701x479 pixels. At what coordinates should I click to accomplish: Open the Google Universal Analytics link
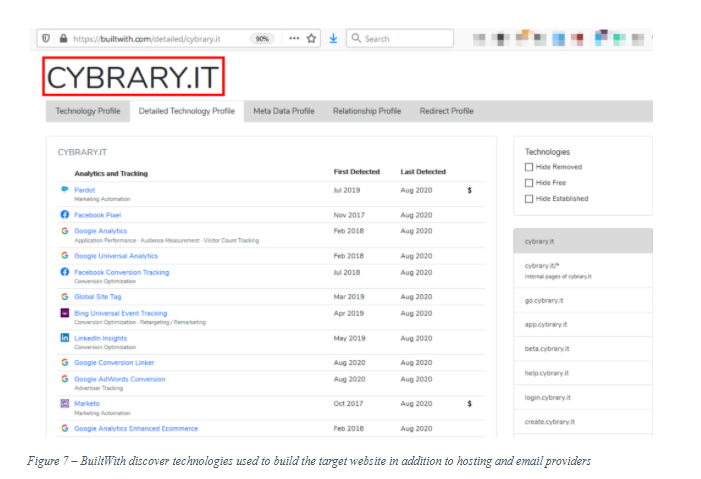tap(116, 256)
